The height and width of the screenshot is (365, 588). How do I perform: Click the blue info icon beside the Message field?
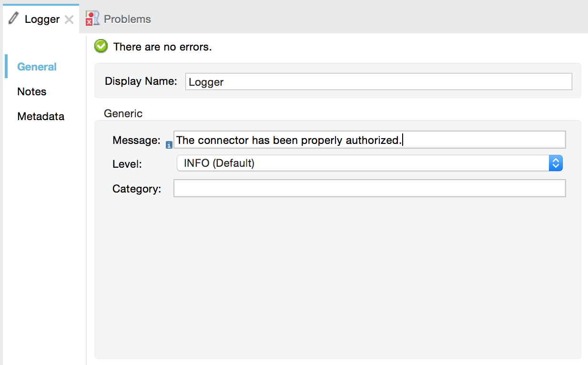click(x=169, y=144)
